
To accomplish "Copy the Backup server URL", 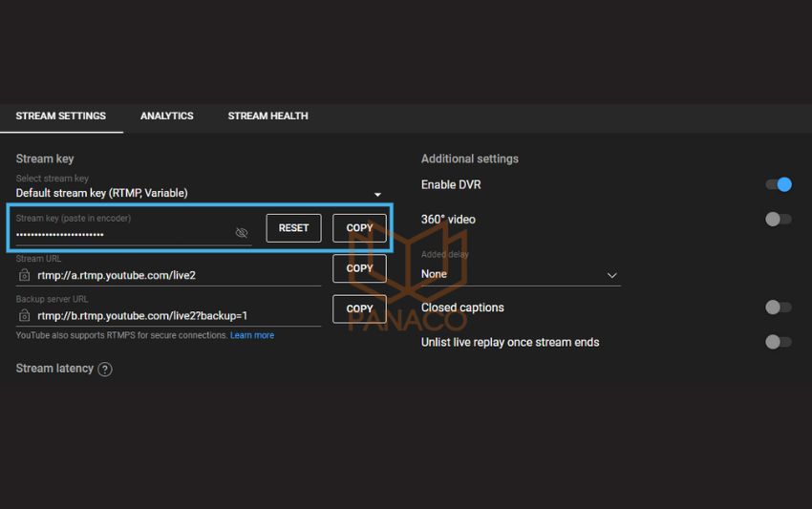I will (x=359, y=308).
